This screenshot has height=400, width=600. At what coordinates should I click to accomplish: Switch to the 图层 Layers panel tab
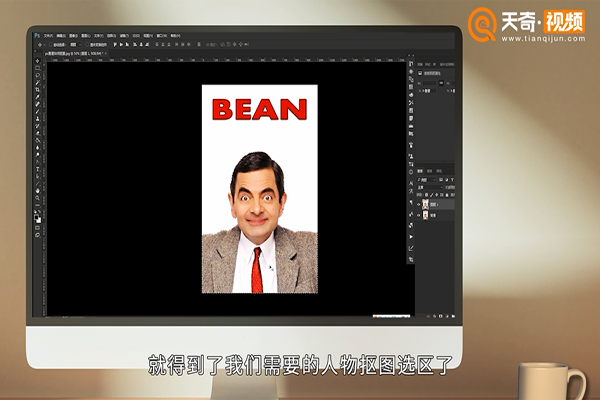click(x=420, y=171)
